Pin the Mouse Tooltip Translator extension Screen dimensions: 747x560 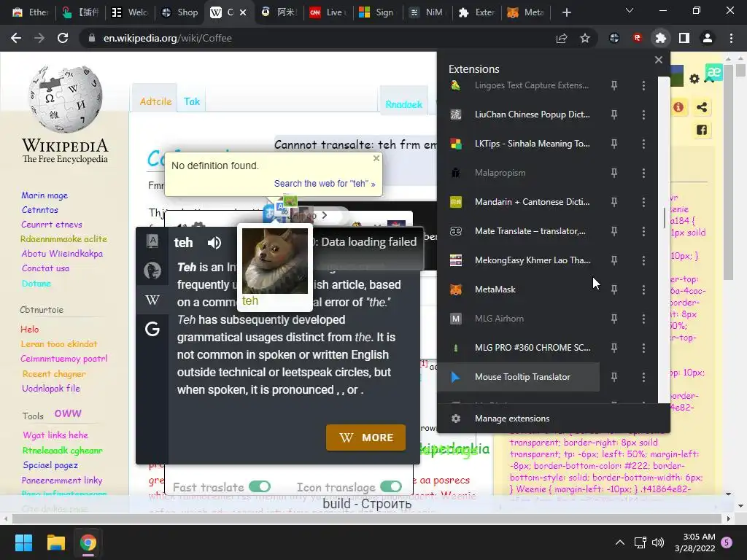(614, 377)
